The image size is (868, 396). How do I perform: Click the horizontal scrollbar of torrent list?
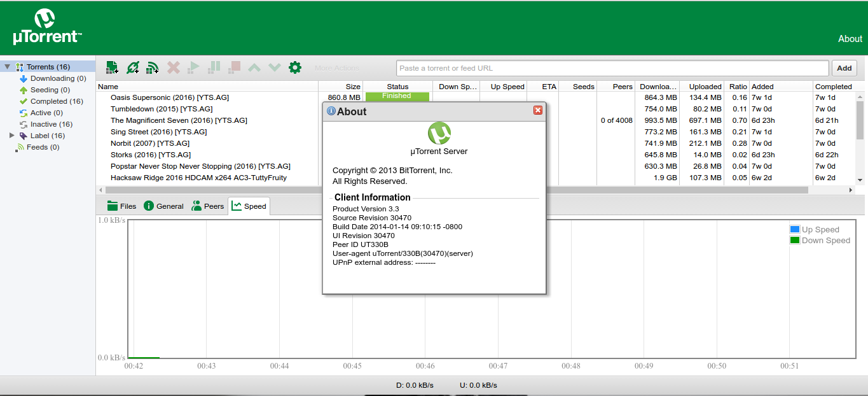tap(457, 190)
